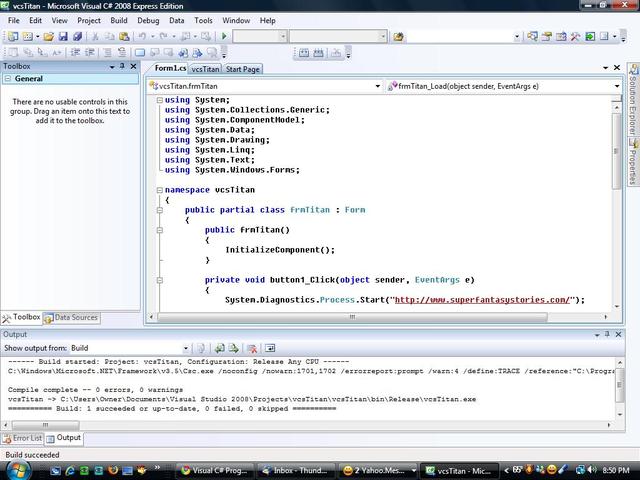Toggle Word Wrap in Output panel
The width and height of the screenshot is (640, 480).
point(270,348)
